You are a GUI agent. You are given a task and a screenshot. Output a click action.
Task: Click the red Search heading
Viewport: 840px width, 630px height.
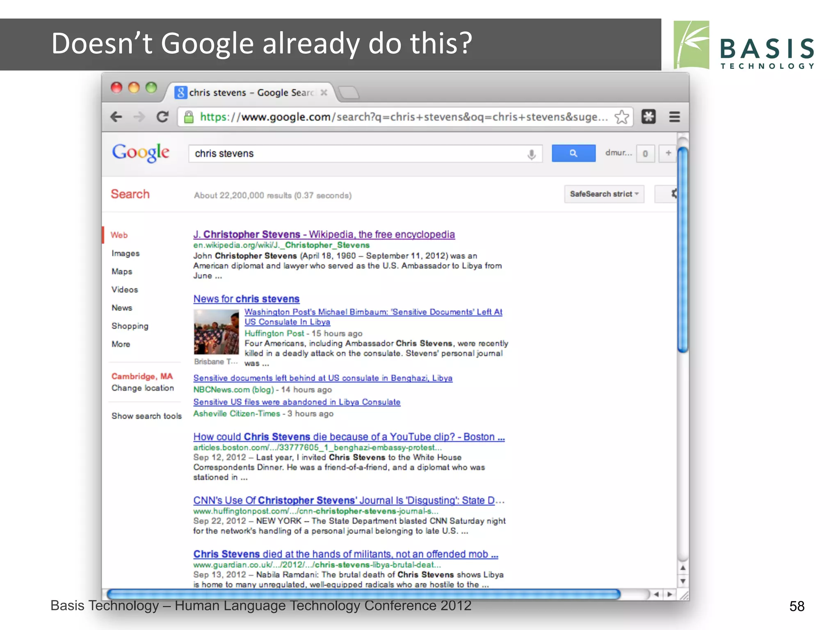click(130, 194)
